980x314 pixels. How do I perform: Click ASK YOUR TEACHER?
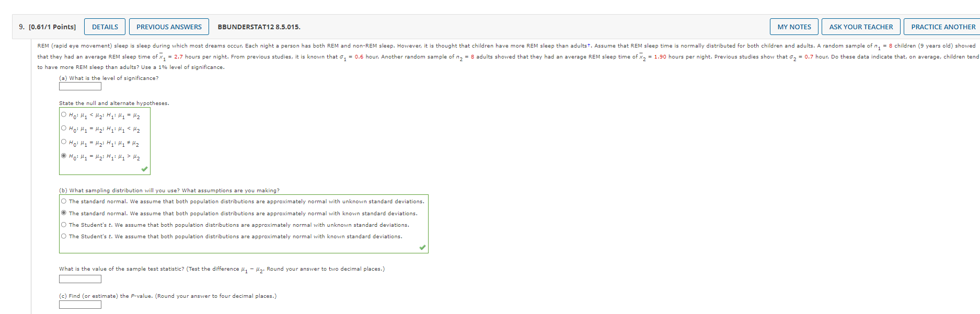pyautogui.click(x=861, y=27)
